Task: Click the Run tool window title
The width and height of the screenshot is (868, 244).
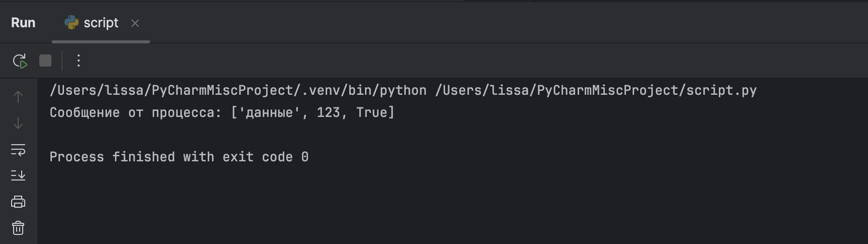Action: pyautogui.click(x=23, y=23)
